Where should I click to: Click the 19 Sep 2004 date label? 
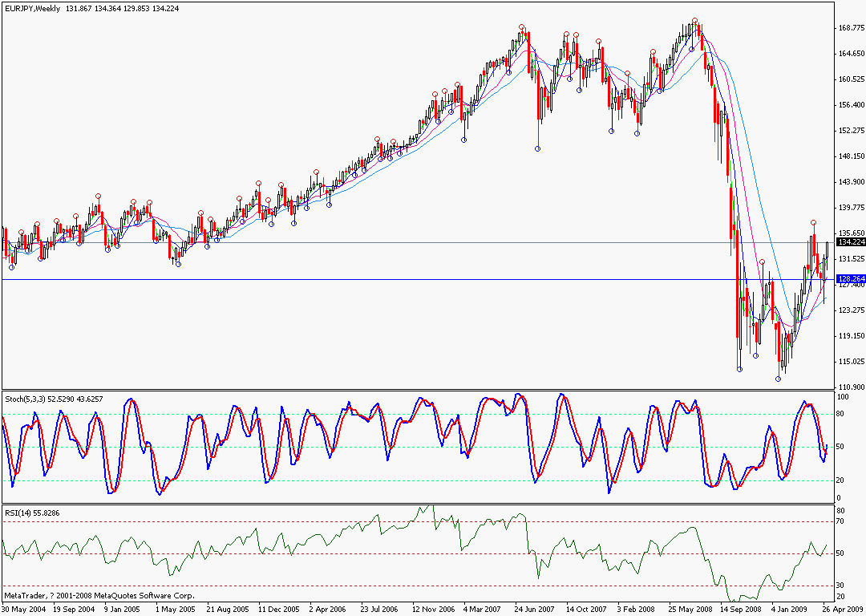pyautogui.click(x=74, y=610)
